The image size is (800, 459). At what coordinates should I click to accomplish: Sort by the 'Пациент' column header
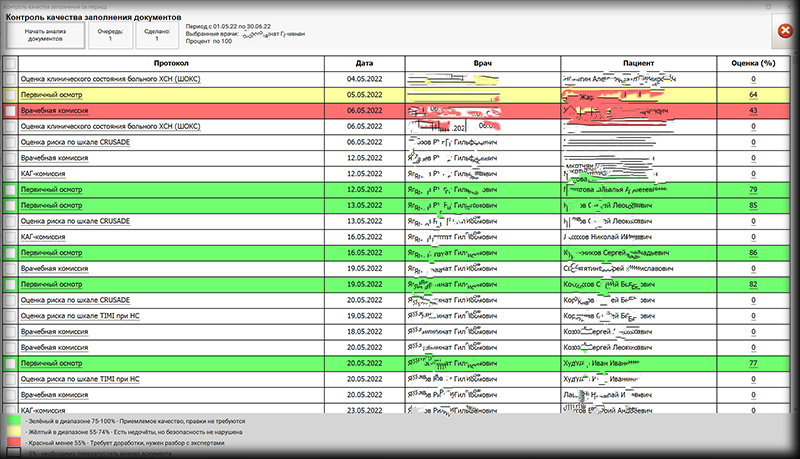point(638,63)
